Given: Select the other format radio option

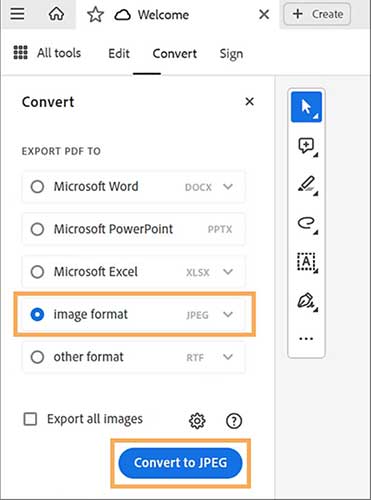Looking at the screenshot, I should [37, 357].
